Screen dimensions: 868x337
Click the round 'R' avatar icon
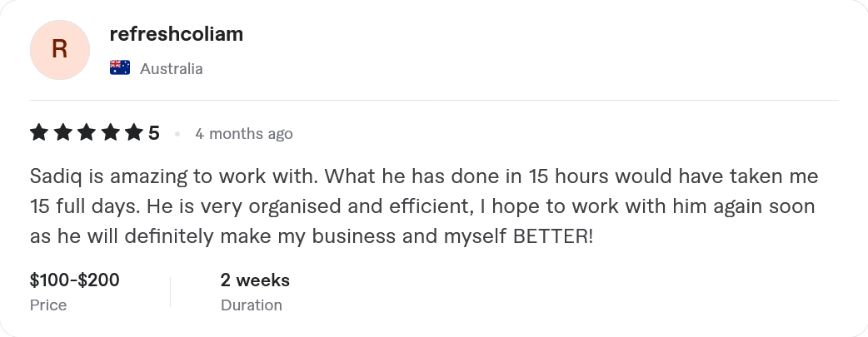tap(59, 51)
